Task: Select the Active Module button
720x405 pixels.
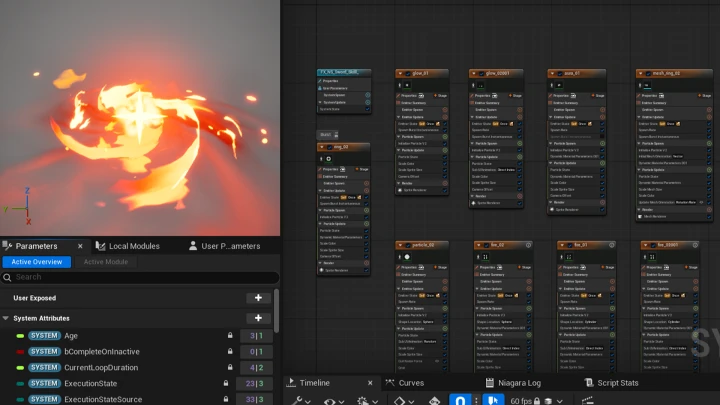Action: point(105,262)
